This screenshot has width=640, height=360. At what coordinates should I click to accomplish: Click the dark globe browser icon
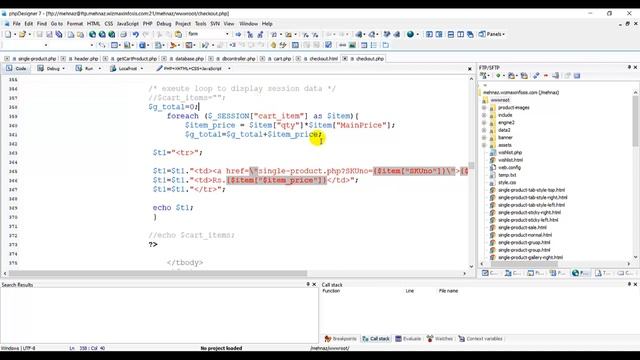point(410,34)
